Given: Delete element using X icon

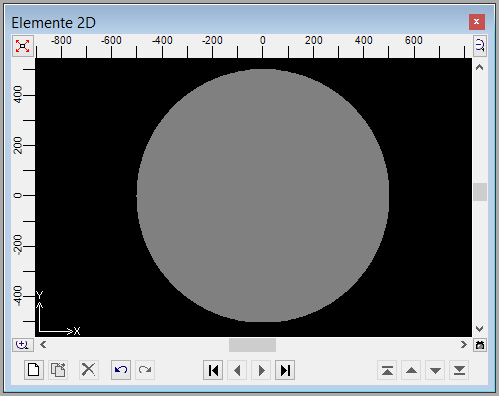Looking at the screenshot, I should coord(88,370).
